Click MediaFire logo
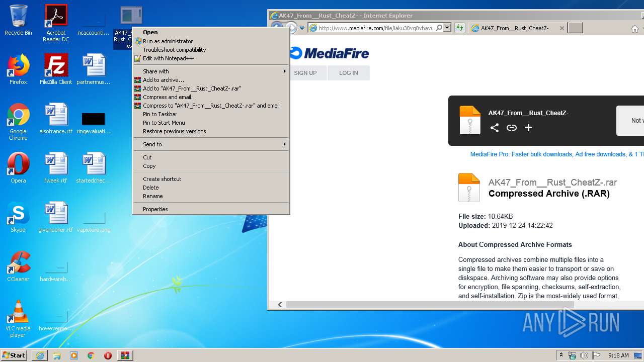The height and width of the screenshot is (362, 644). 330,53
